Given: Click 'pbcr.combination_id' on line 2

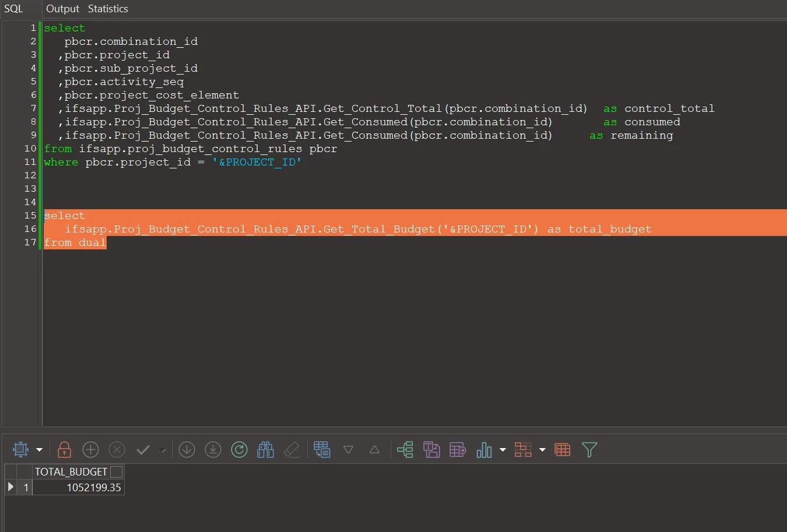Looking at the screenshot, I should [131, 41].
